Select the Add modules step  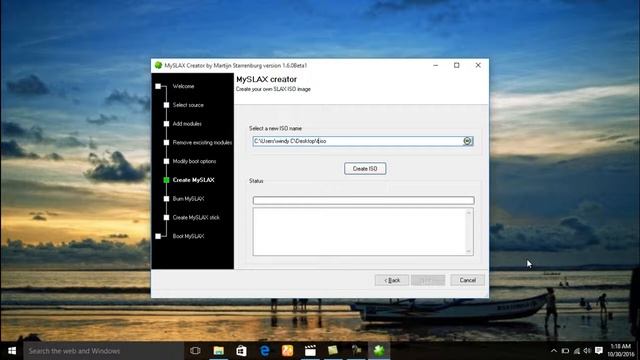(x=187, y=124)
